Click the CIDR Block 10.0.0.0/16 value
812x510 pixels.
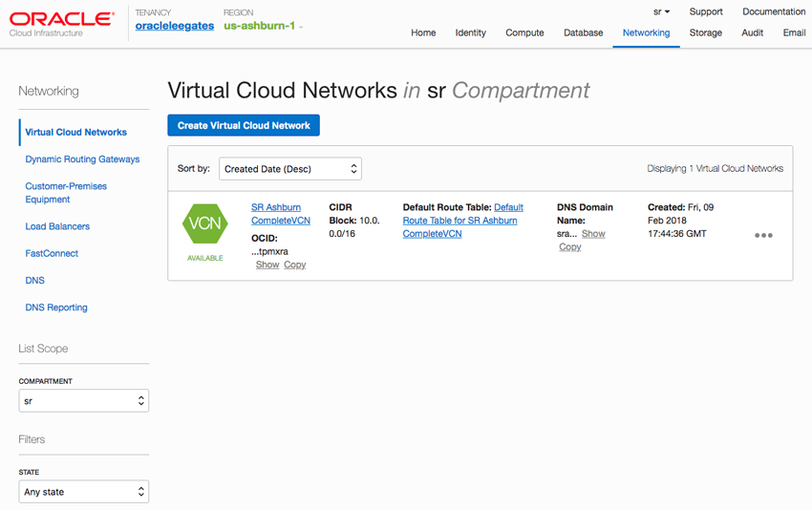pos(354,226)
